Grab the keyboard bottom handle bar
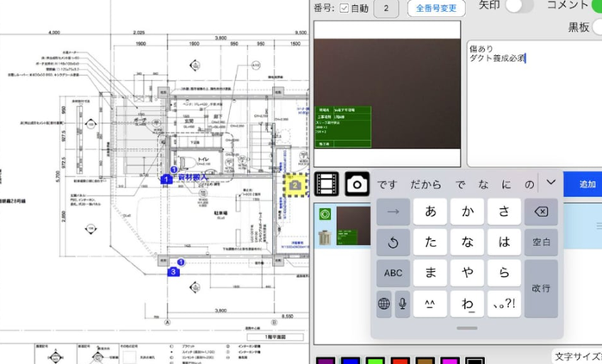The height and width of the screenshot is (364, 602). 467,329
